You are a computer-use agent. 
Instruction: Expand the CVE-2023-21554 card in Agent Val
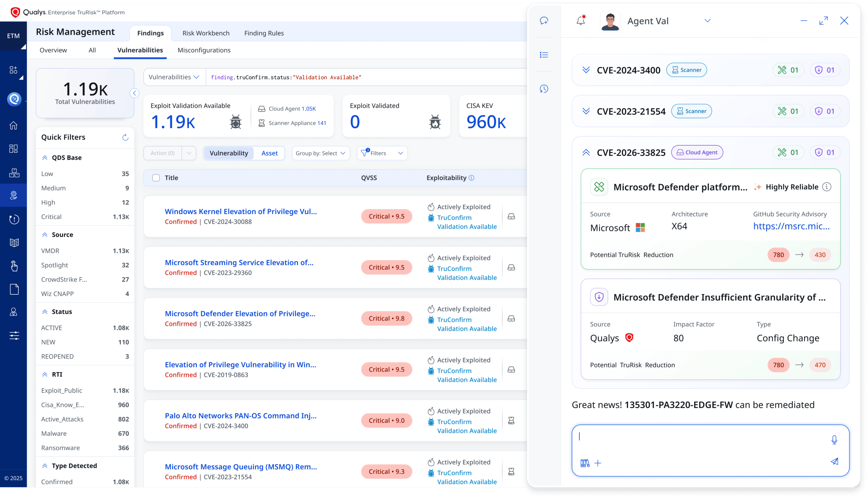586,111
